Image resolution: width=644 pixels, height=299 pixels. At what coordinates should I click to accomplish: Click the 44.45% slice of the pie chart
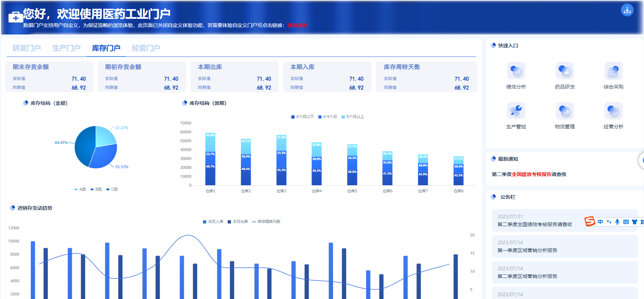(x=84, y=146)
